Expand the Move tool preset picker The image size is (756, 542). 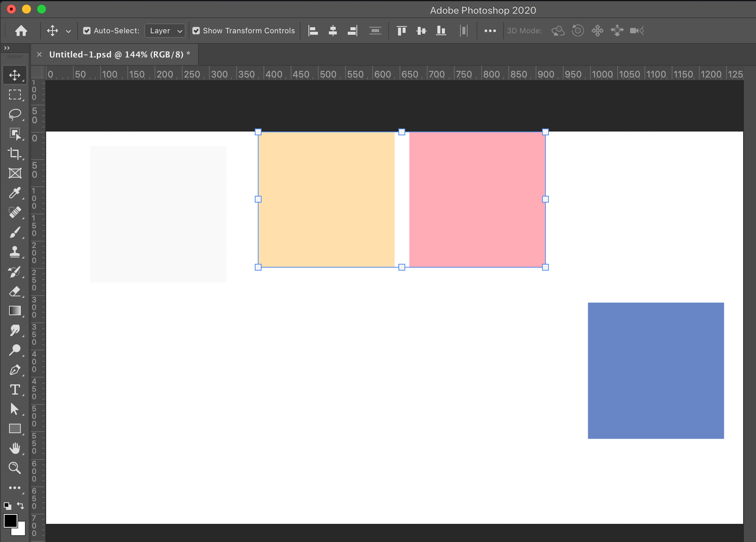pos(68,31)
